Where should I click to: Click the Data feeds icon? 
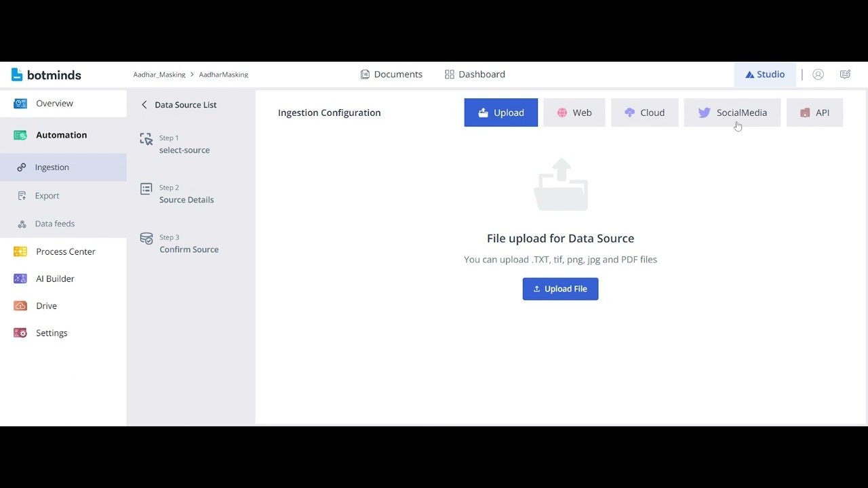pos(22,224)
